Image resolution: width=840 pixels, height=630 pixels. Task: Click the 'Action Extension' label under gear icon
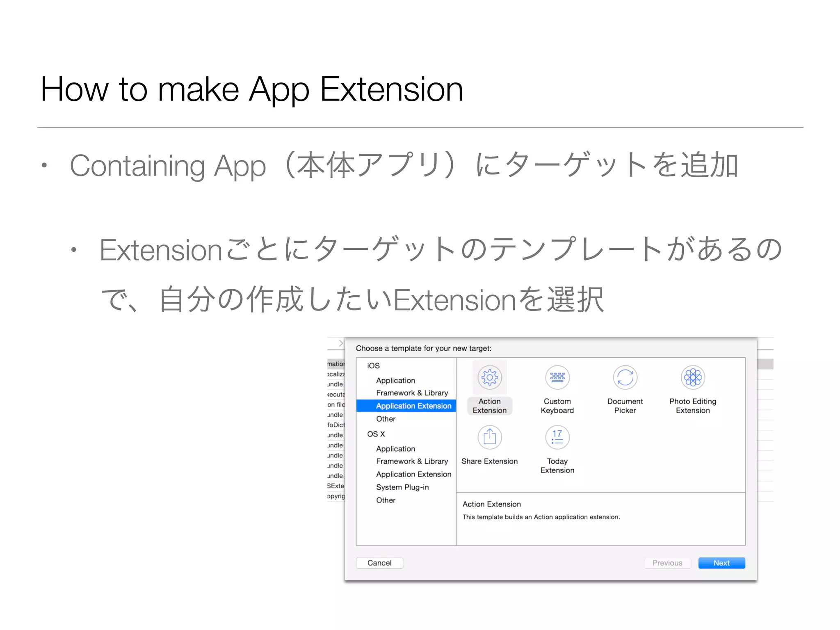489,406
